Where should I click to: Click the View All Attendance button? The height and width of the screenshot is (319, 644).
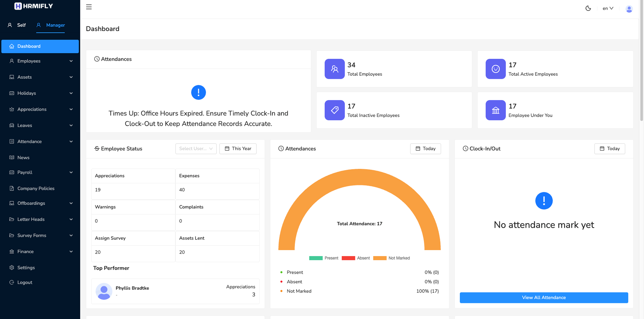coord(544,297)
